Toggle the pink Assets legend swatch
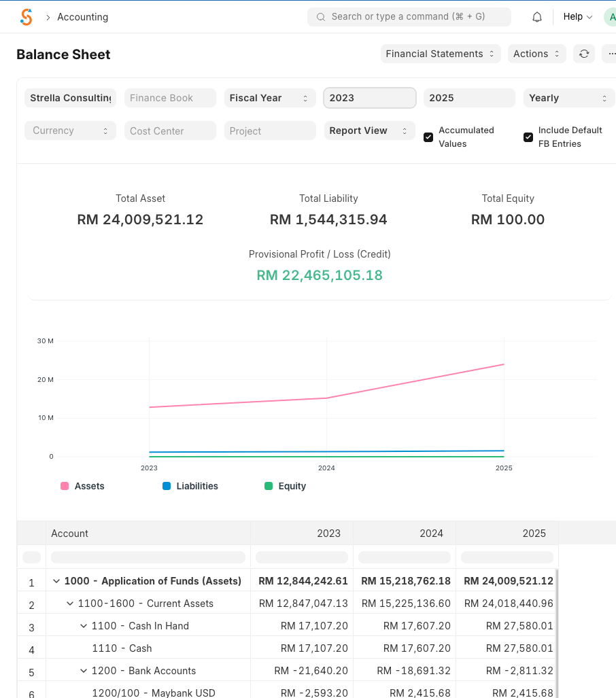 [x=65, y=486]
